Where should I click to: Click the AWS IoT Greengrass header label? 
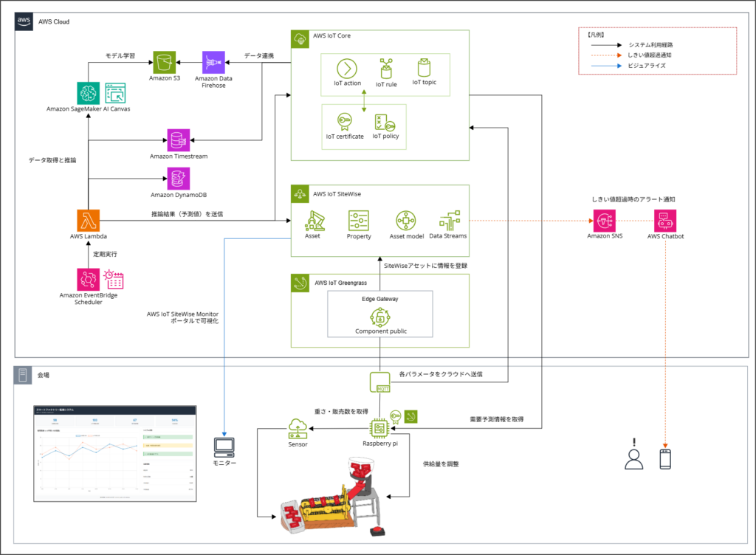coord(345,283)
